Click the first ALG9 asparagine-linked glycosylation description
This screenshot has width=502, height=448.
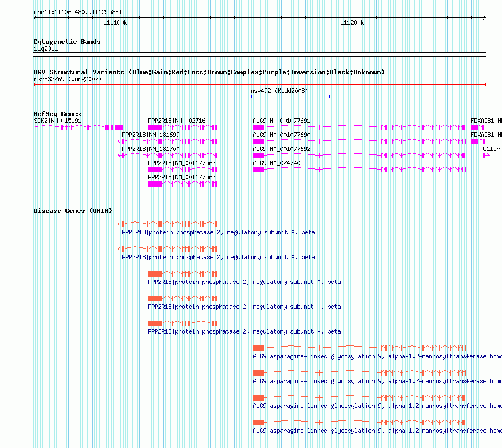tap(377, 356)
